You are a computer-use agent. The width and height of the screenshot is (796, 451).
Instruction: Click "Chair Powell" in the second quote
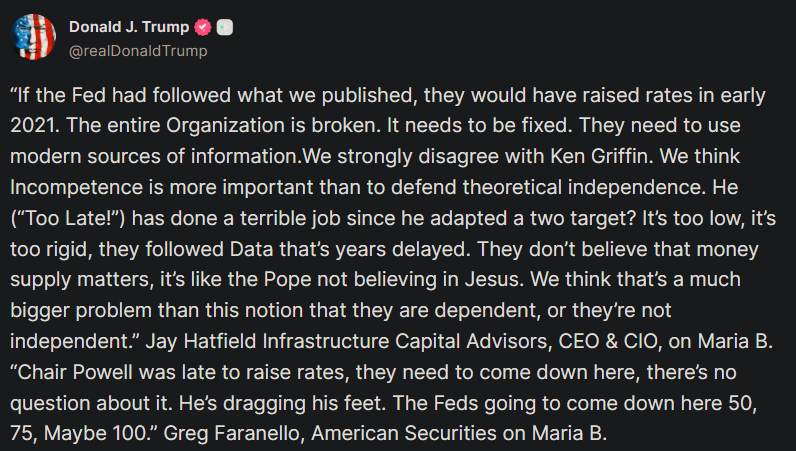click(76, 372)
